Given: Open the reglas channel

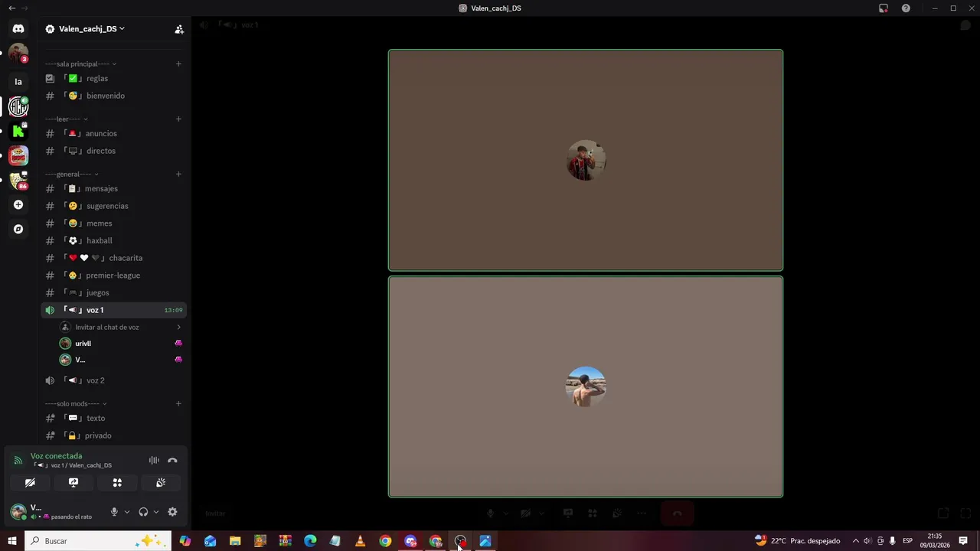Looking at the screenshot, I should point(113,78).
